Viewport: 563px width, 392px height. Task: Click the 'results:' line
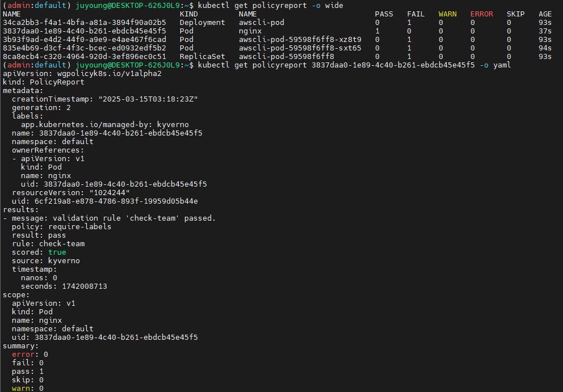click(x=20, y=210)
